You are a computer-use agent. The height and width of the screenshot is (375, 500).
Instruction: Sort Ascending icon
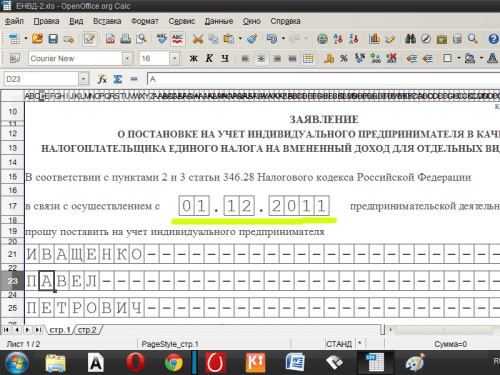[338, 39]
